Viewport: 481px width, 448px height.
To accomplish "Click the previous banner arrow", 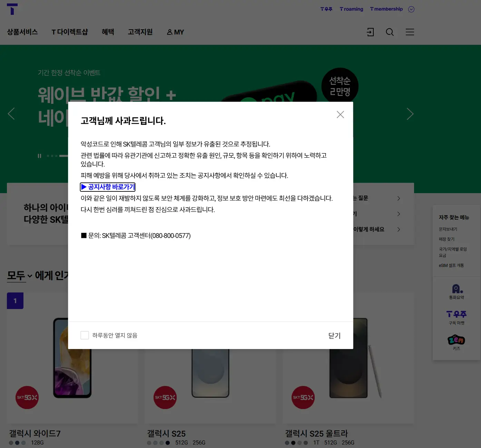I will point(11,113).
